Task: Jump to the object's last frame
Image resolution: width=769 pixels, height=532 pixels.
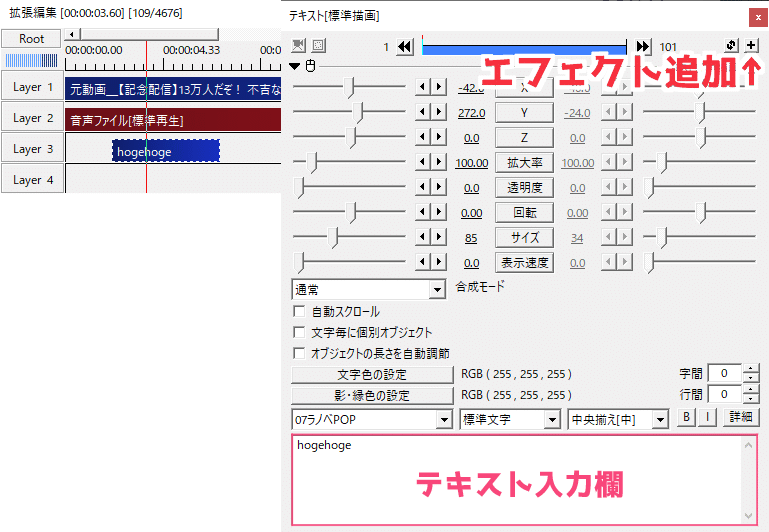Action: coord(642,47)
